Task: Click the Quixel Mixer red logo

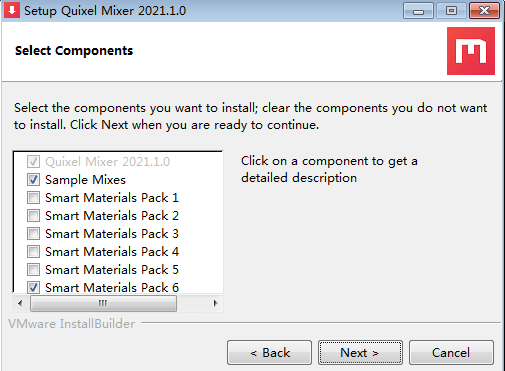Action: click(x=471, y=51)
